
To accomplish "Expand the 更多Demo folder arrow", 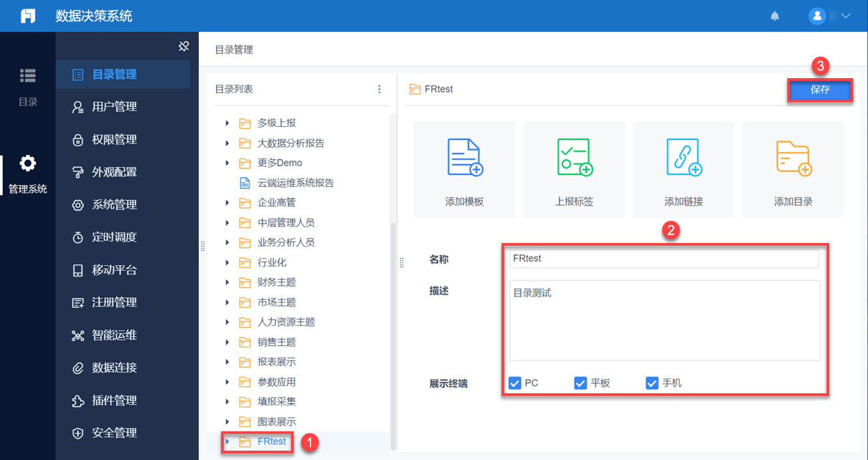I will coord(227,163).
